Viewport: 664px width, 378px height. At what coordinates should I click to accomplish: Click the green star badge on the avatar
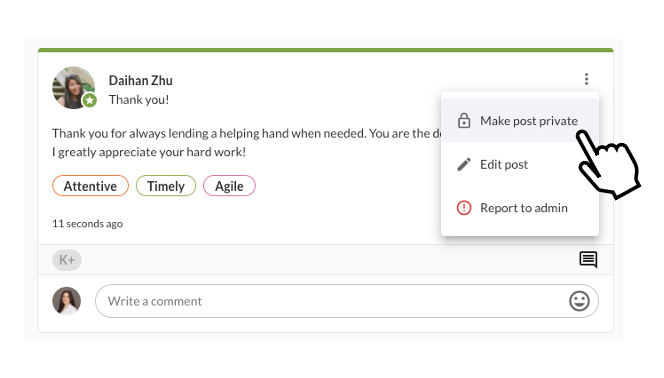tap(89, 101)
